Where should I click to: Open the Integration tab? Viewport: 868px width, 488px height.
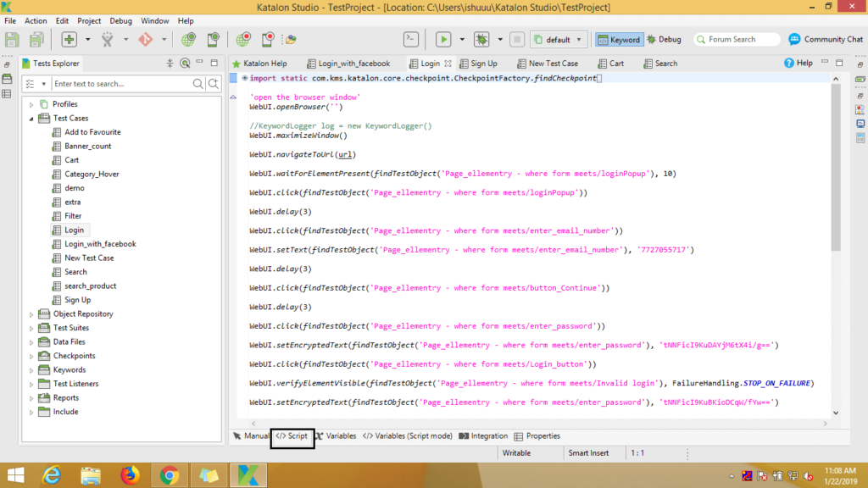point(483,436)
